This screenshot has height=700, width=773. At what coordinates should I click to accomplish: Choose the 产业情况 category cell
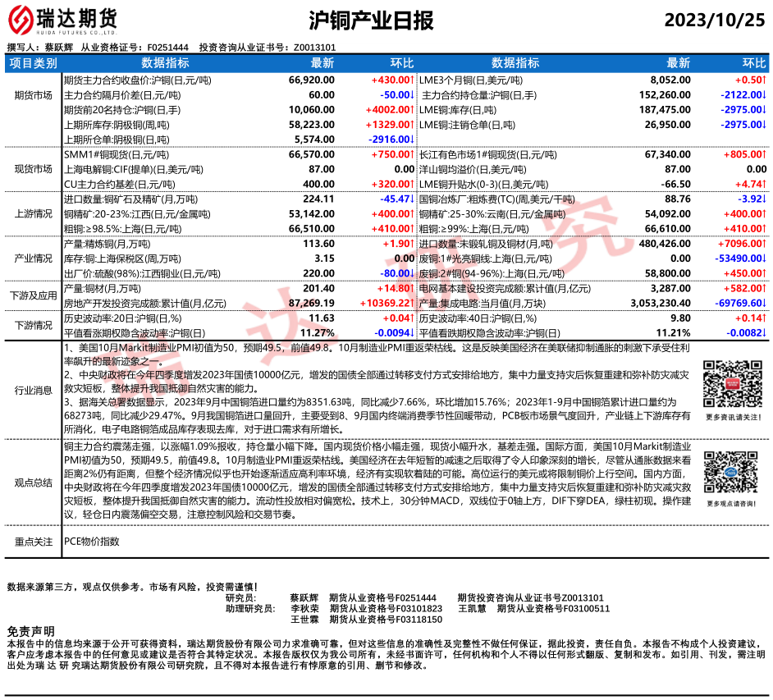point(34,258)
